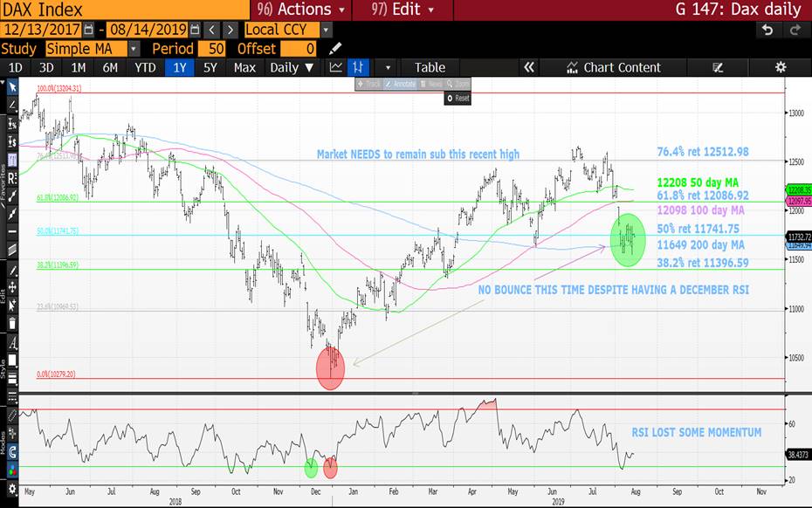Click the end date 08/14/2019 field

(148, 30)
